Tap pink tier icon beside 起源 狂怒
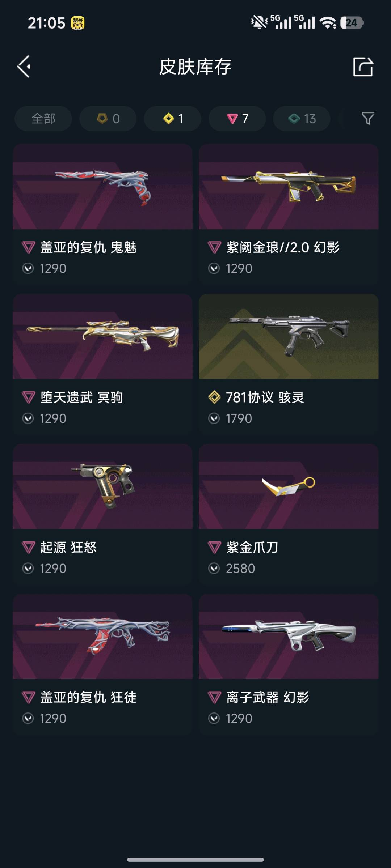The width and height of the screenshot is (391, 868). tap(28, 548)
